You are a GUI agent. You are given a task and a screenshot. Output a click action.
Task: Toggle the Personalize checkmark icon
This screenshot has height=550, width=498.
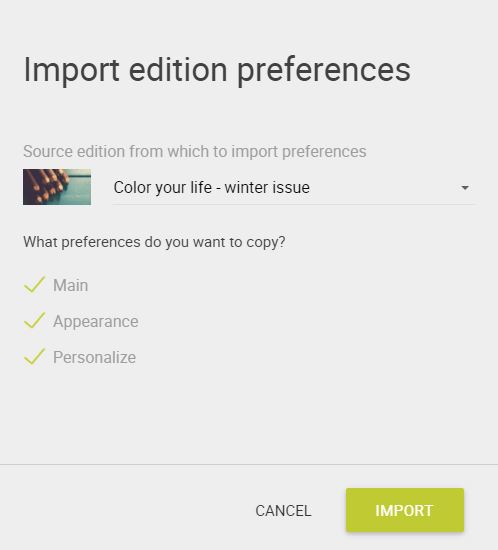pos(34,357)
